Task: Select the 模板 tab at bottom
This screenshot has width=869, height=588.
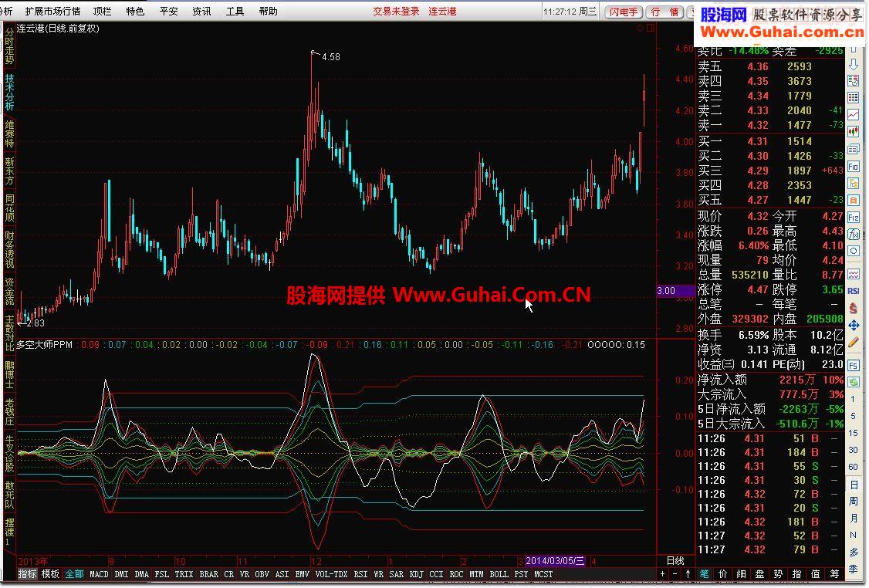Action: coord(50,574)
